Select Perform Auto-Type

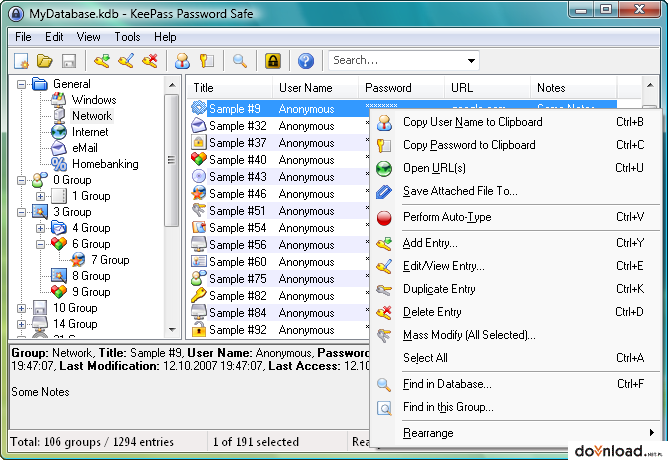pyautogui.click(x=515, y=217)
